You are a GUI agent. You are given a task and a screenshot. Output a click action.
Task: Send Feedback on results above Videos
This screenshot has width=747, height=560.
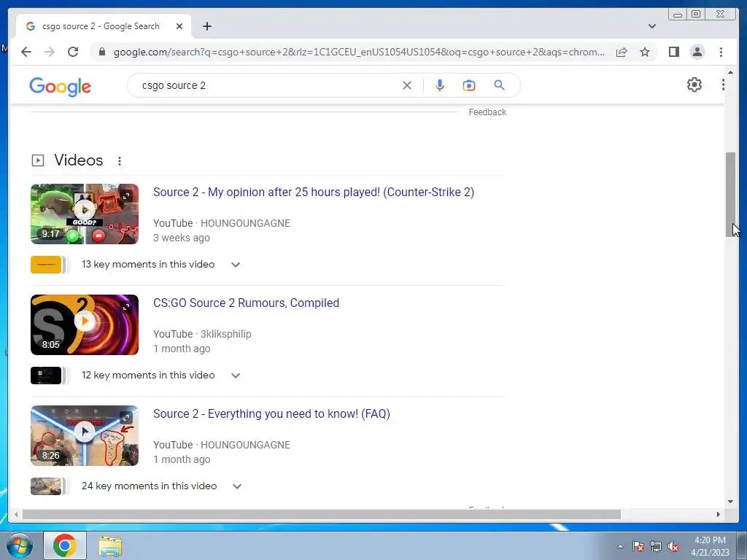(x=487, y=112)
